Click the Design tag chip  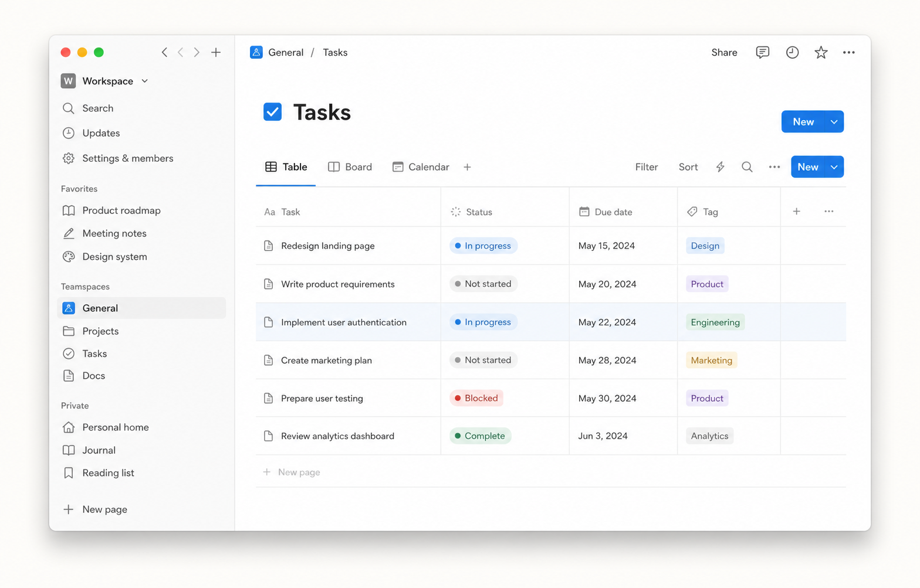point(705,246)
